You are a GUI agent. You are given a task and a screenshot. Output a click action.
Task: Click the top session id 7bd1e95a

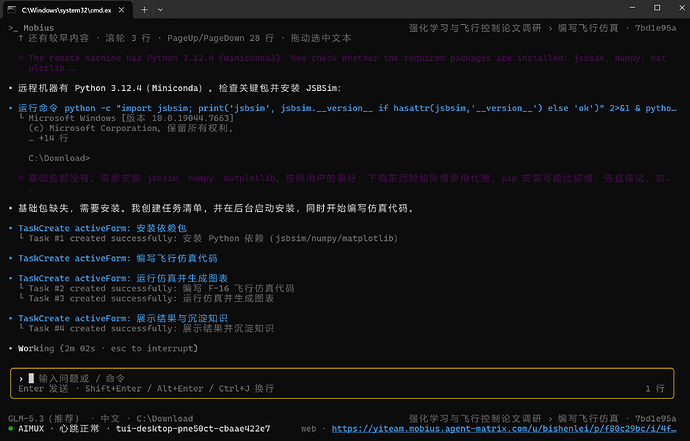655,28
